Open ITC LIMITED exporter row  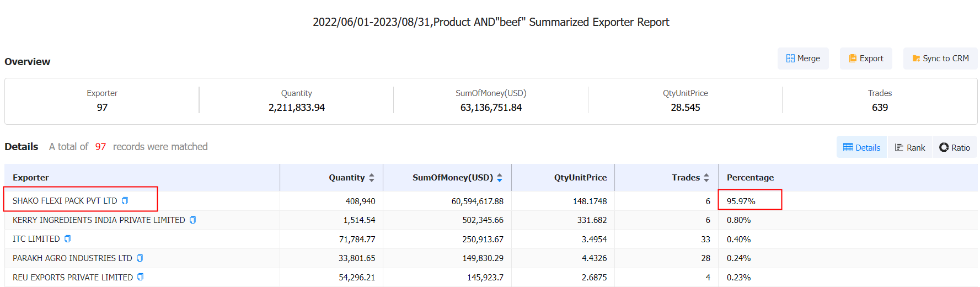[x=36, y=239]
